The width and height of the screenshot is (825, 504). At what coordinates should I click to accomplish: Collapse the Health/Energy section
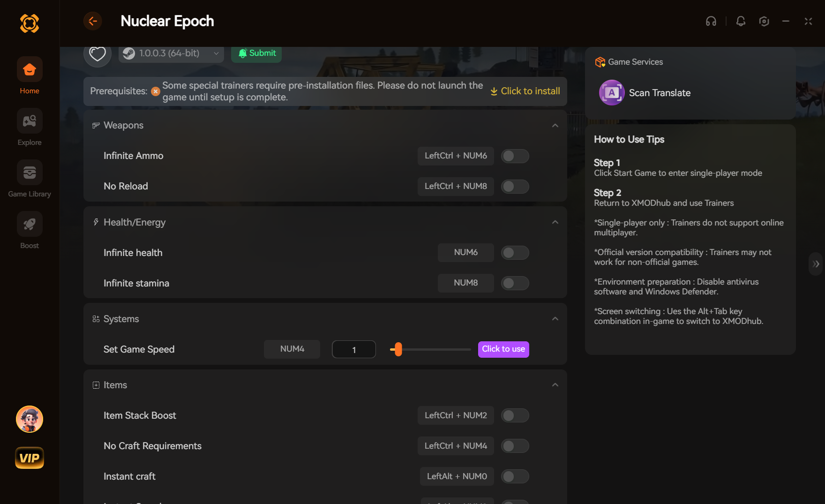point(555,222)
